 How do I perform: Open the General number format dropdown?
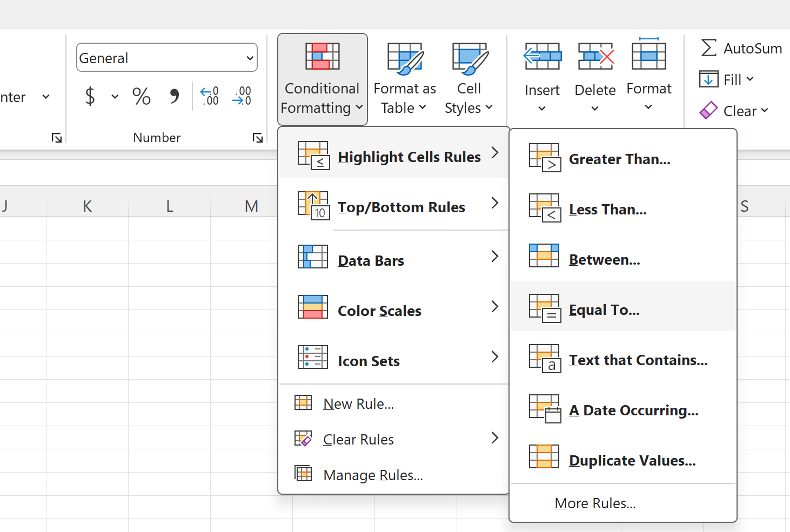249,57
